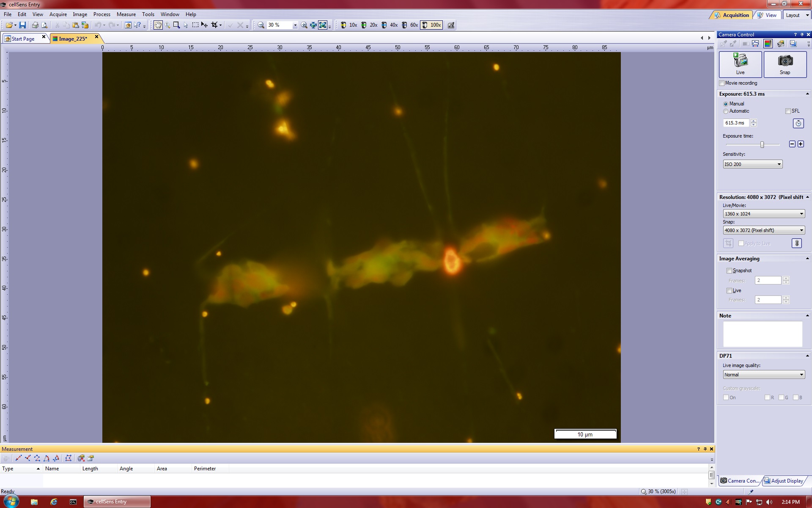Click the Snap camera button
Viewport: 812px width, 508px height.
tap(785, 64)
